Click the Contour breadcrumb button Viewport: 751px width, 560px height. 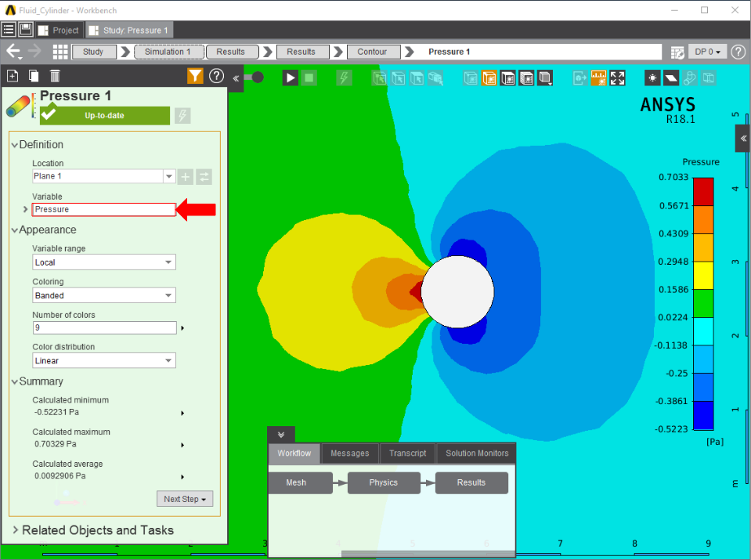coord(373,52)
